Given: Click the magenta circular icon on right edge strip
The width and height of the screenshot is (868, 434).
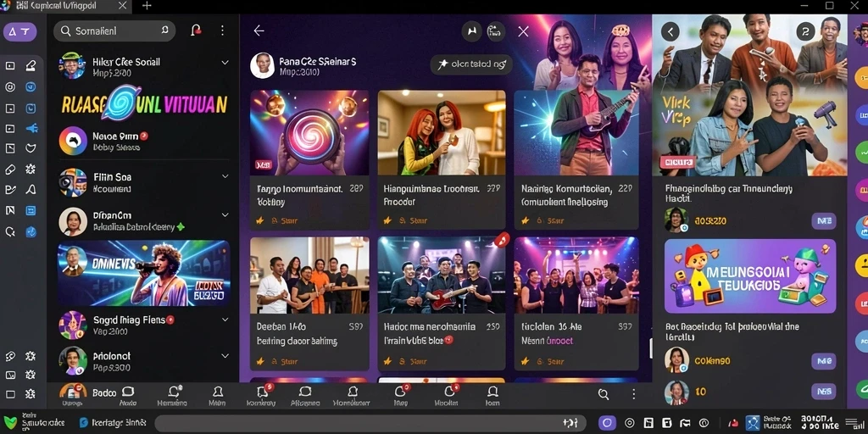Looking at the screenshot, I should (862, 190).
